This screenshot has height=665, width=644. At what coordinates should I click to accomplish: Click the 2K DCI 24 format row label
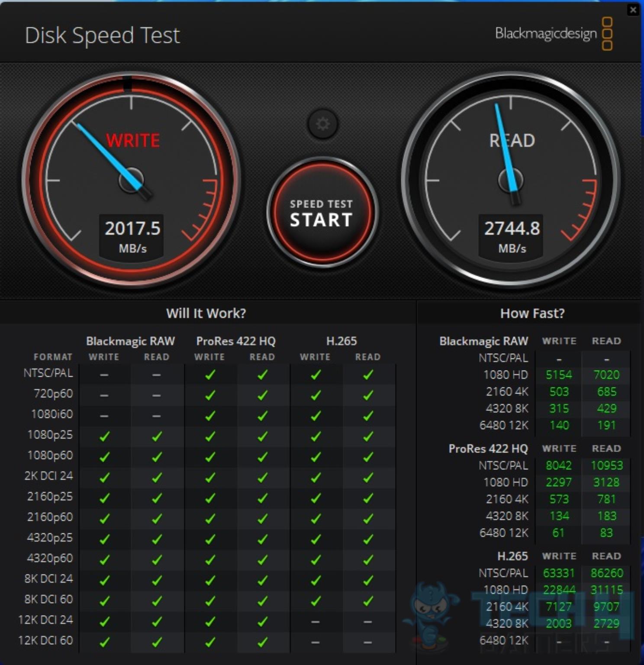48,476
